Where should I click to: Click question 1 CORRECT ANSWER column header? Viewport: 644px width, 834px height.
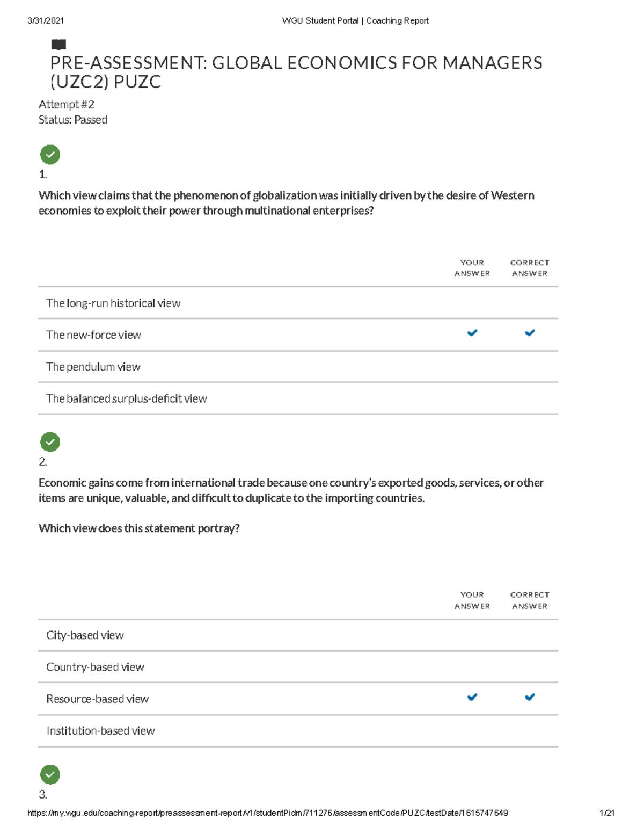click(530, 268)
